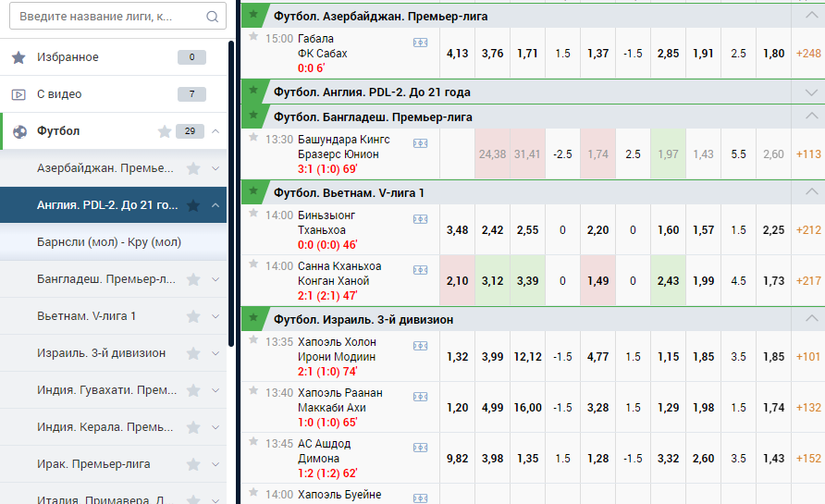Expand Израиль 3-й дивизион sidebar chevron
Viewport: 825px width, 504px height.
(x=215, y=353)
